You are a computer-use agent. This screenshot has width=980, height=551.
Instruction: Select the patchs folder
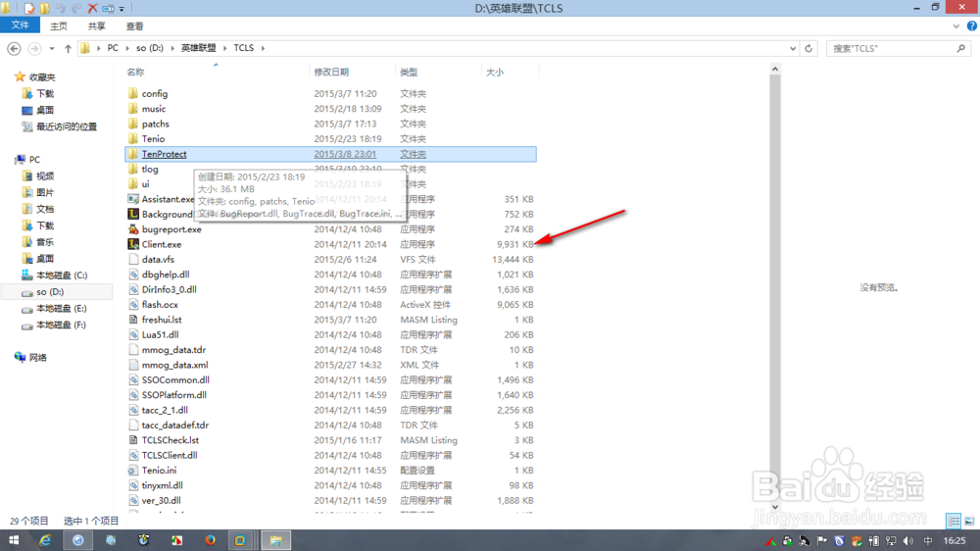(x=155, y=124)
